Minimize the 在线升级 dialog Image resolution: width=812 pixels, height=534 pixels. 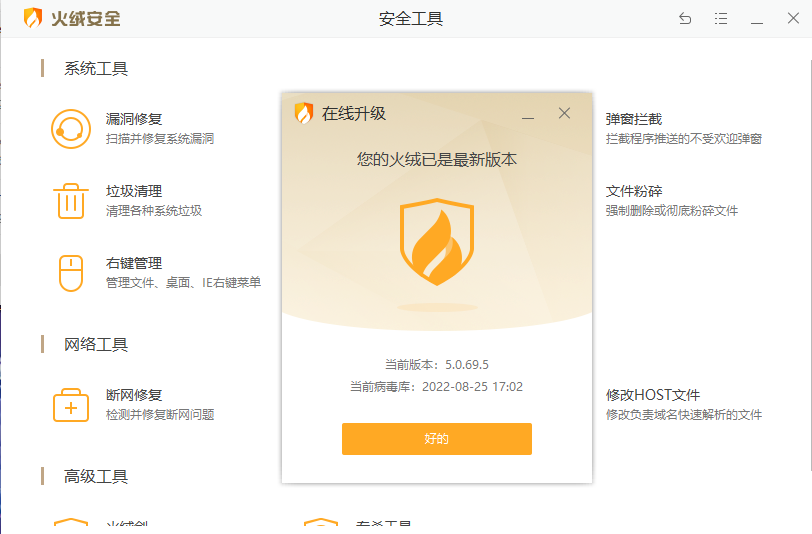click(528, 114)
